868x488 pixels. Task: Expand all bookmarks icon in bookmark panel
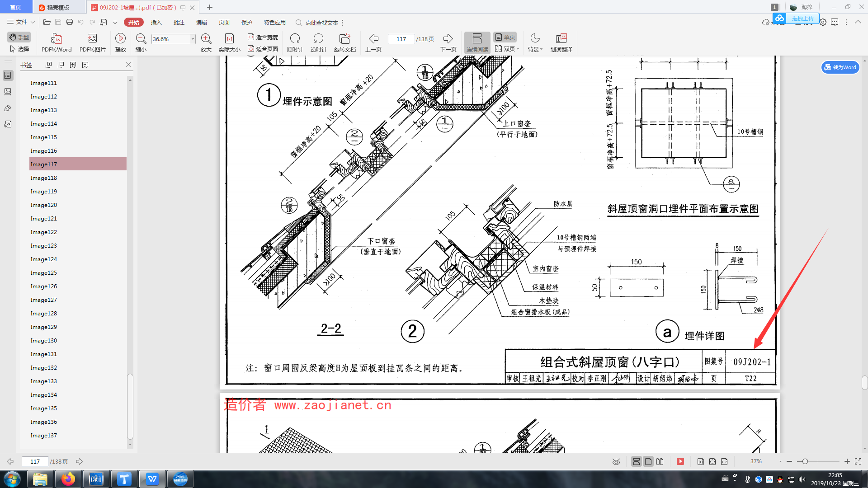[49, 65]
